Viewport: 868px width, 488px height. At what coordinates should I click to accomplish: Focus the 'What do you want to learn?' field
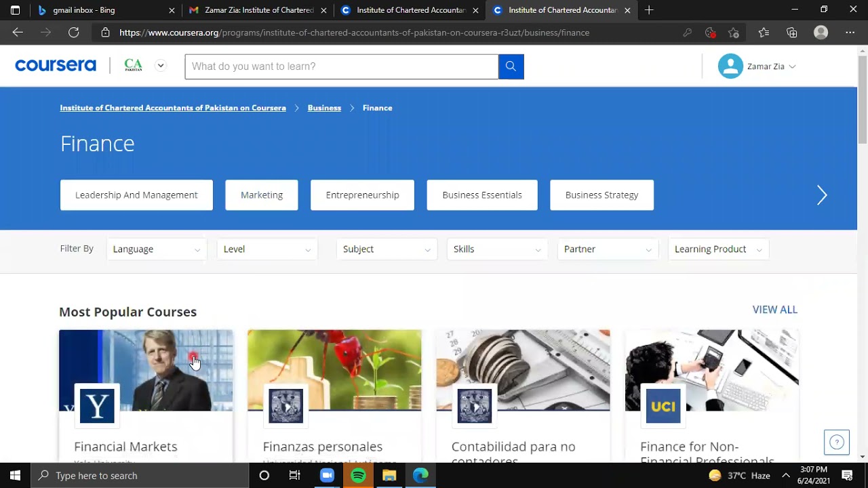click(x=342, y=66)
